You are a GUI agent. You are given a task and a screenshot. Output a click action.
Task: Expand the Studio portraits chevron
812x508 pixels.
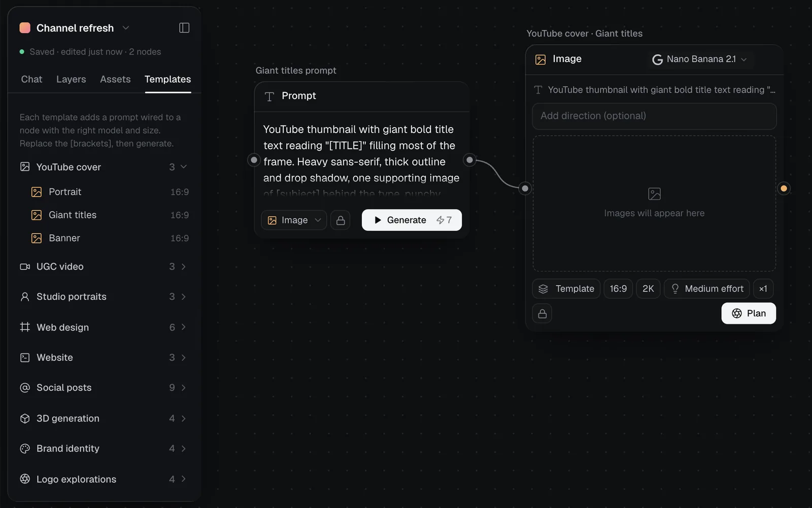click(x=184, y=297)
